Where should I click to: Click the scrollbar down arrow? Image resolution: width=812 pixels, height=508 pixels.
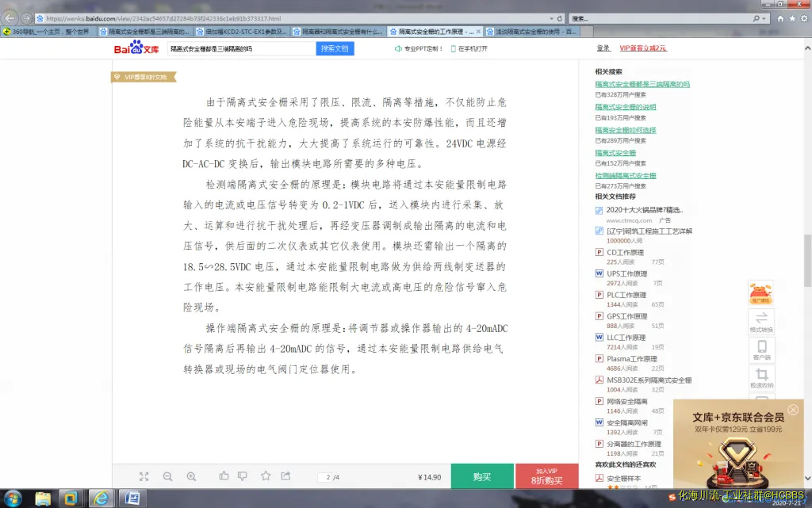pos(807,478)
